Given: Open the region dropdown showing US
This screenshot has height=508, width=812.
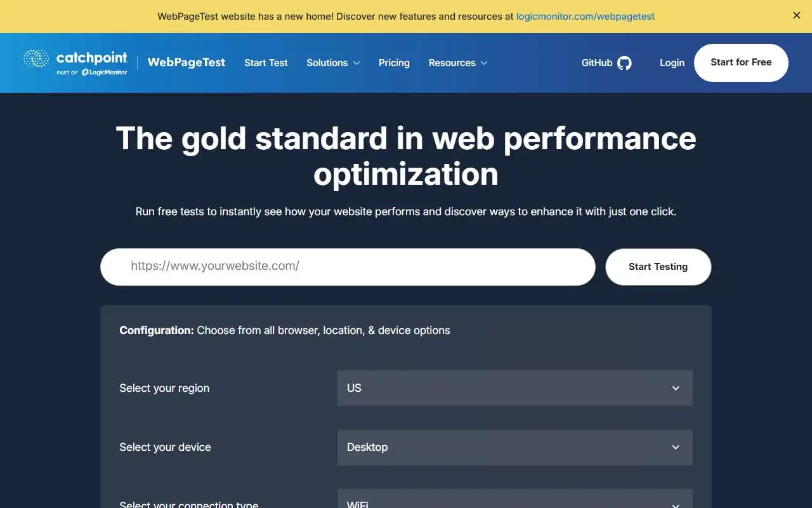Looking at the screenshot, I should [515, 388].
